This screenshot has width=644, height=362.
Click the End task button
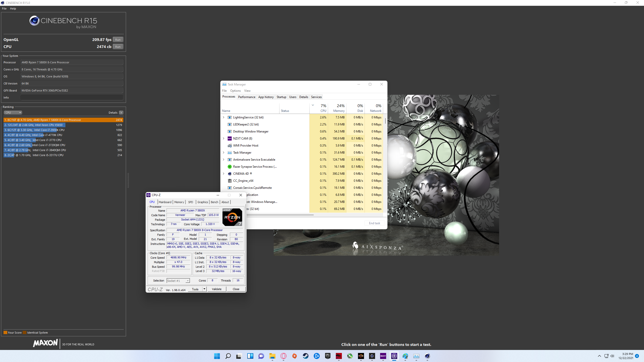[x=374, y=223]
